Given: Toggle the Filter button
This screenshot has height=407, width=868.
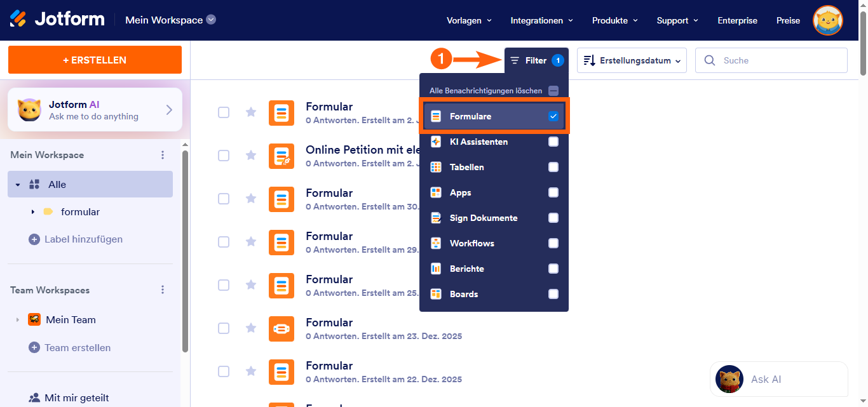Looking at the screenshot, I should pos(536,60).
